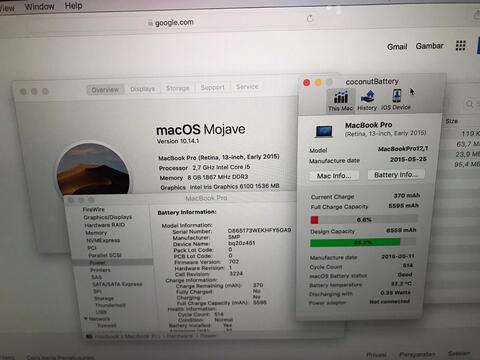
Task: Switch to the Displays tab in About This Mac
Action: tap(142, 89)
